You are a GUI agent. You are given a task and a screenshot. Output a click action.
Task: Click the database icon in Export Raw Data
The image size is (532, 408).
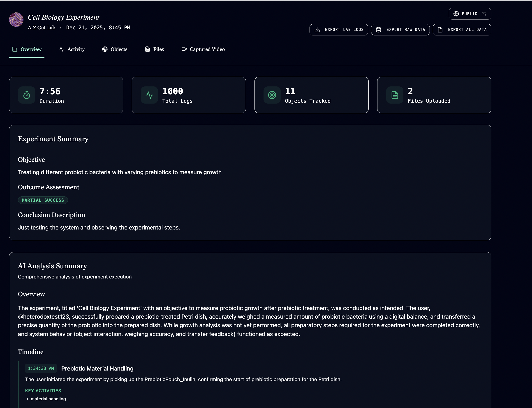(x=378, y=30)
